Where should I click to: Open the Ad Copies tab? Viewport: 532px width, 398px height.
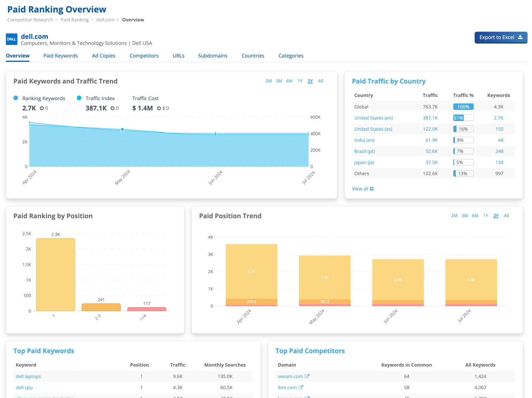tap(103, 56)
